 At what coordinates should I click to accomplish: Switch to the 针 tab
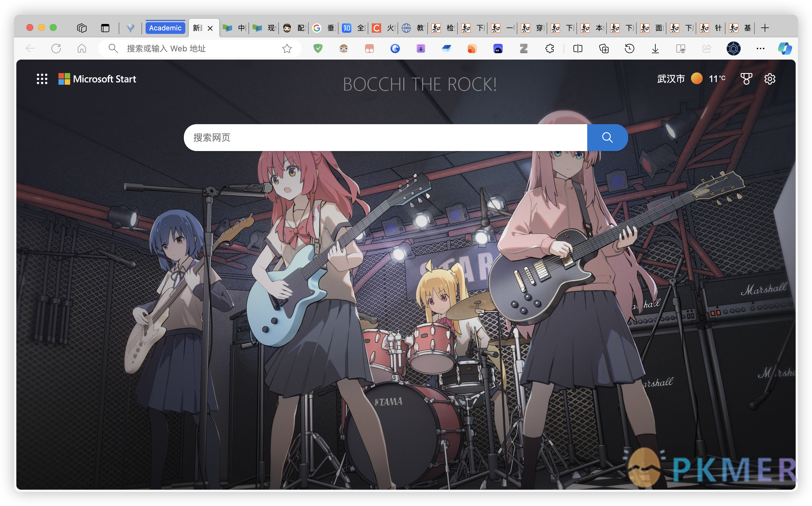[711, 28]
